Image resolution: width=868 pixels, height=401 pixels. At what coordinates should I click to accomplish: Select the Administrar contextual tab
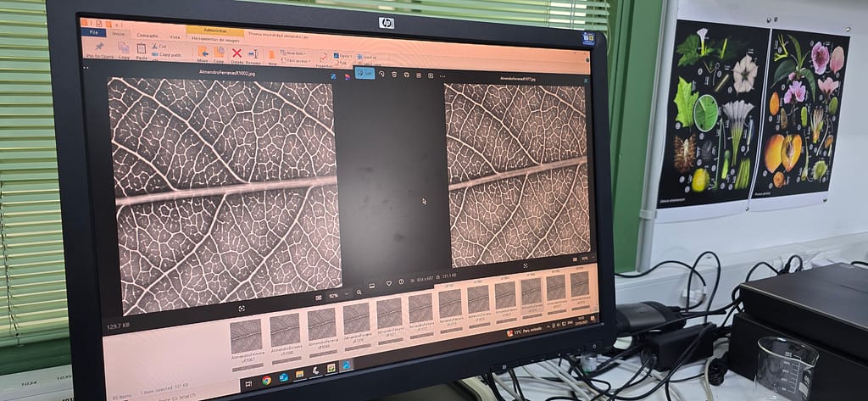point(214,31)
